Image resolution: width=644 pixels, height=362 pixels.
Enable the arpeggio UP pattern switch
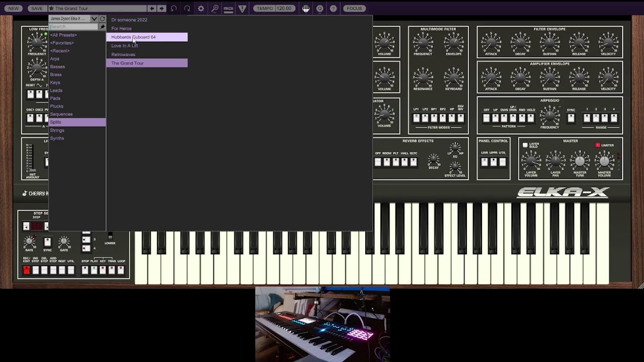click(x=495, y=118)
